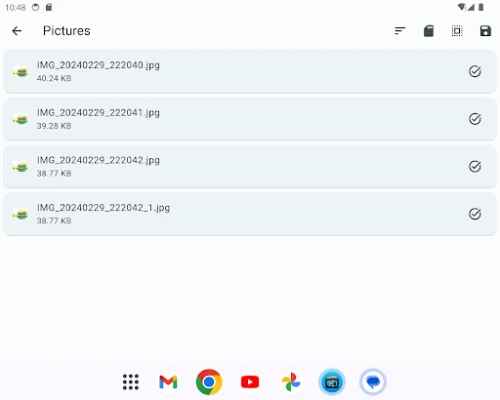The height and width of the screenshot is (400, 500).
Task: Toggle checkmark for IMG_20240229_222042_1.jpg
Action: coord(475,214)
